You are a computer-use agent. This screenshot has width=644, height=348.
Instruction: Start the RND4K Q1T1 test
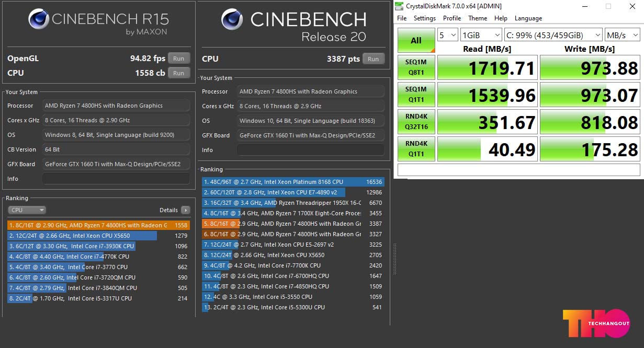point(416,149)
